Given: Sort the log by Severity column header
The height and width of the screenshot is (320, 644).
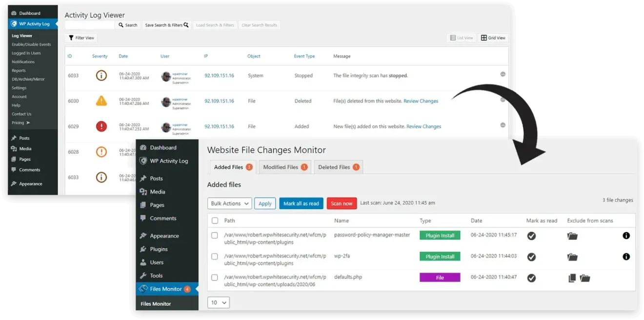Looking at the screenshot, I should pos(100,56).
